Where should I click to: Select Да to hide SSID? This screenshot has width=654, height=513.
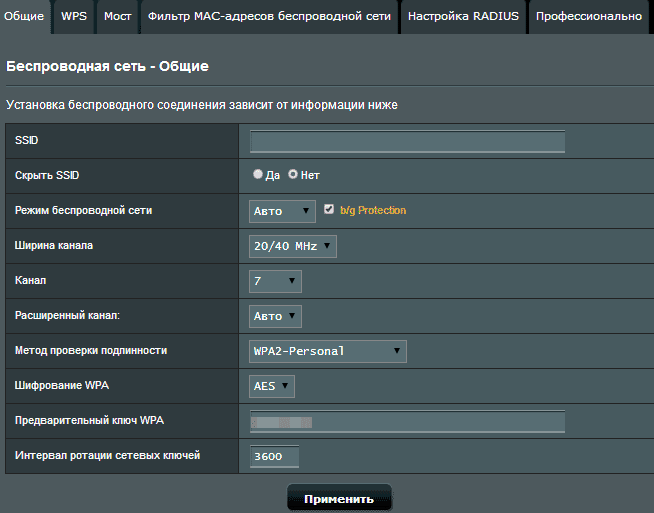click(x=258, y=174)
